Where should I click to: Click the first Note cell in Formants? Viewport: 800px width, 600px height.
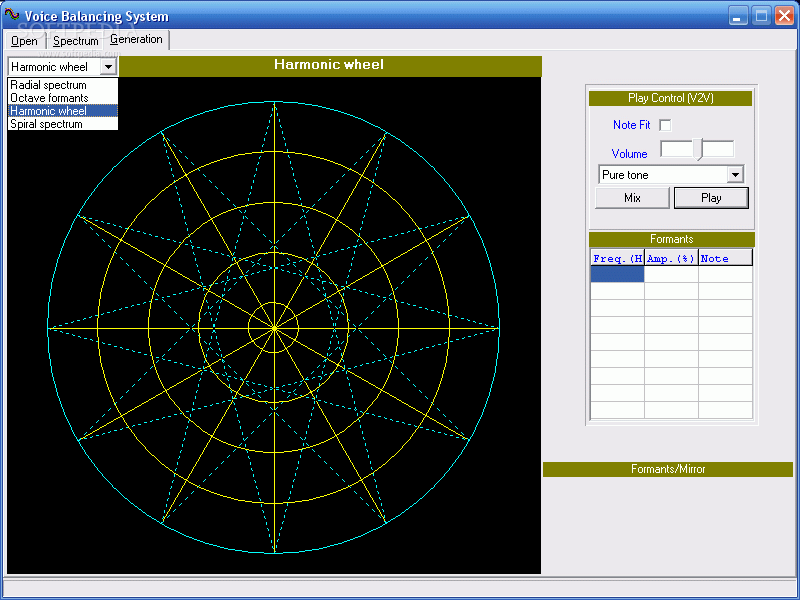point(725,274)
